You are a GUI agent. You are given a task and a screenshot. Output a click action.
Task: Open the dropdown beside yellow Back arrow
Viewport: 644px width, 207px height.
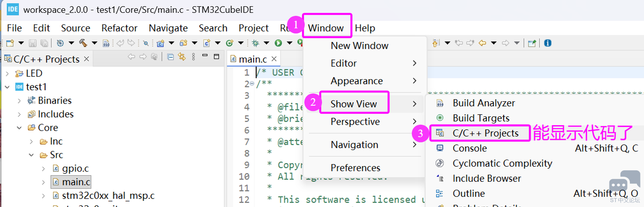pyautogui.click(x=494, y=43)
